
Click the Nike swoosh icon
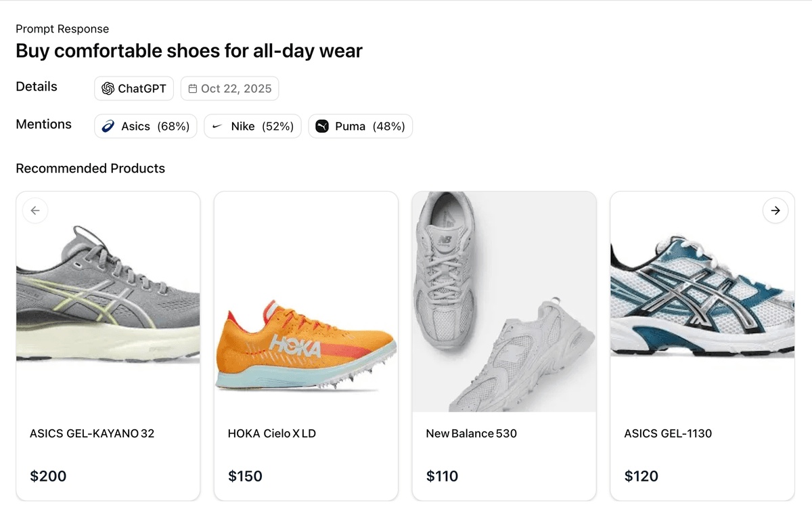pyautogui.click(x=217, y=126)
